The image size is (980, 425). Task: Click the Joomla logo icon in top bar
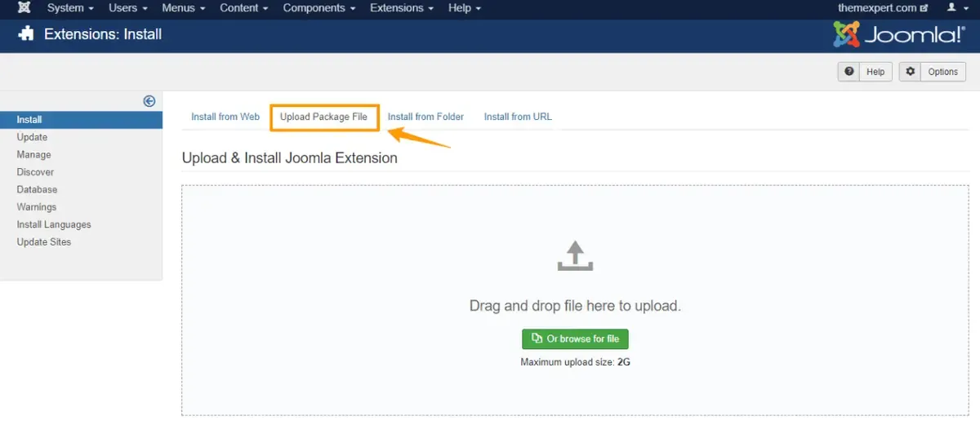tap(24, 7)
